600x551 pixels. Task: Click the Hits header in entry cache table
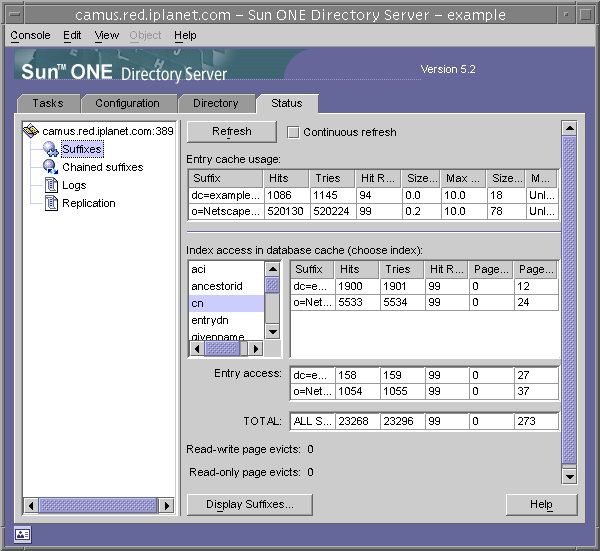pyautogui.click(x=286, y=178)
